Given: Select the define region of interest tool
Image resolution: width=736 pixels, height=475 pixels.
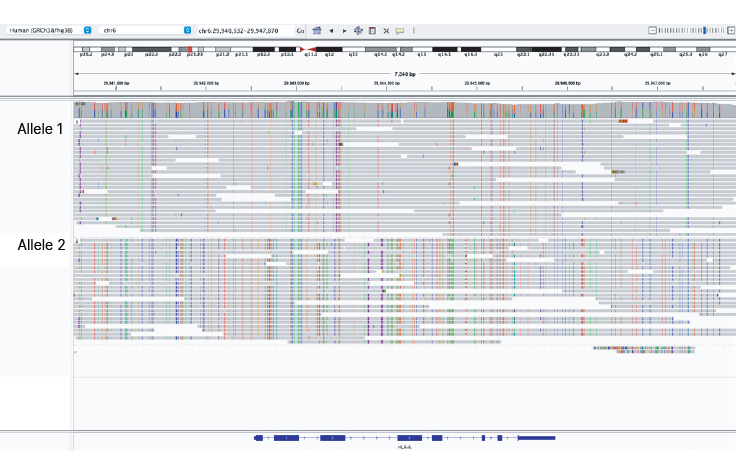Looking at the screenshot, I should [x=372, y=31].
